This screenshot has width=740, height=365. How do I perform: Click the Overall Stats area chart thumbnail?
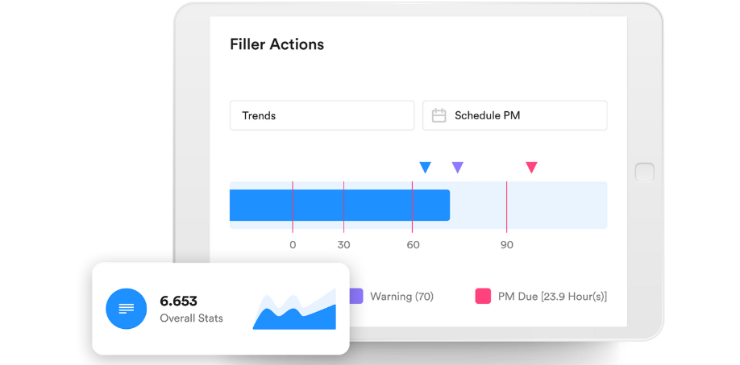[294, 309]
